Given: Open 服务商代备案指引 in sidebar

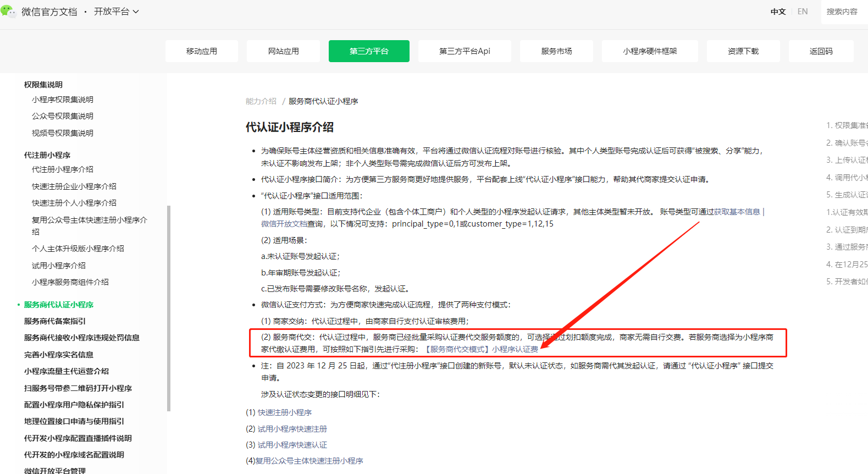Looking at the screenshot, I should tap(55, 321).
